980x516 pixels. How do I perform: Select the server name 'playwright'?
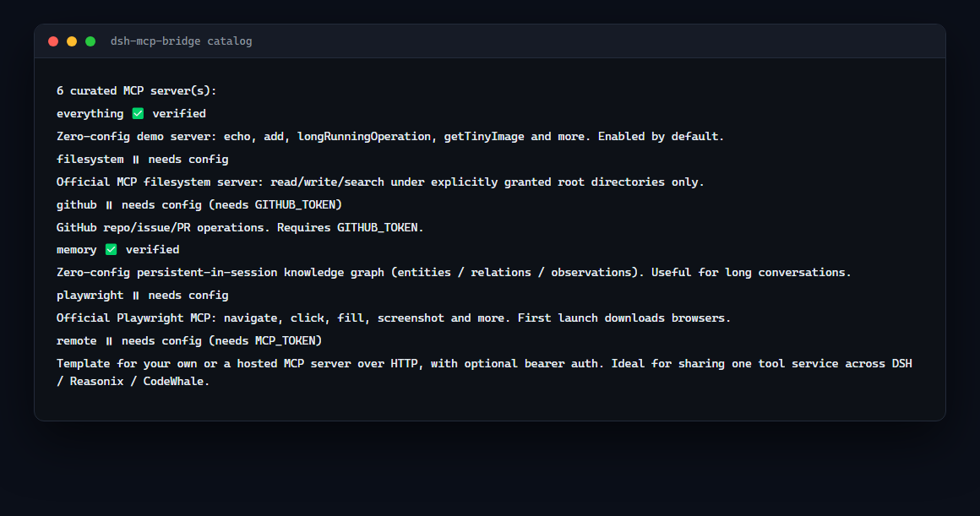pos(90,295)
